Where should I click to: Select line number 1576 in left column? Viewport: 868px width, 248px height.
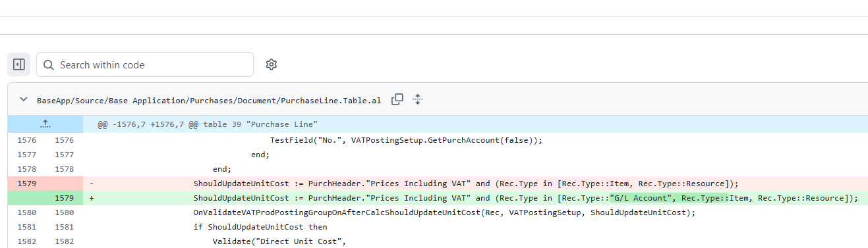click(27, 140)
